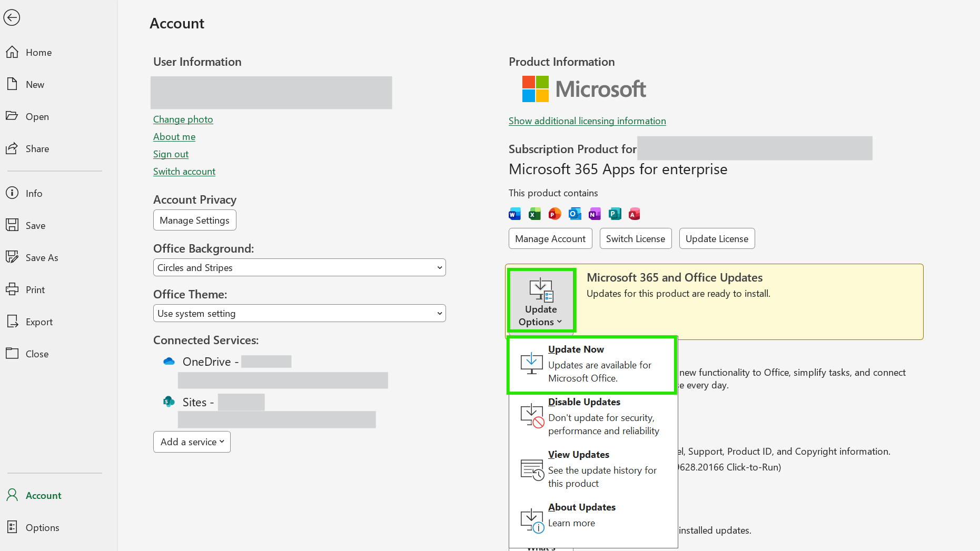Click the Open folder icon
This screenshot has height=551, width=980.
[x=12, y=116]
